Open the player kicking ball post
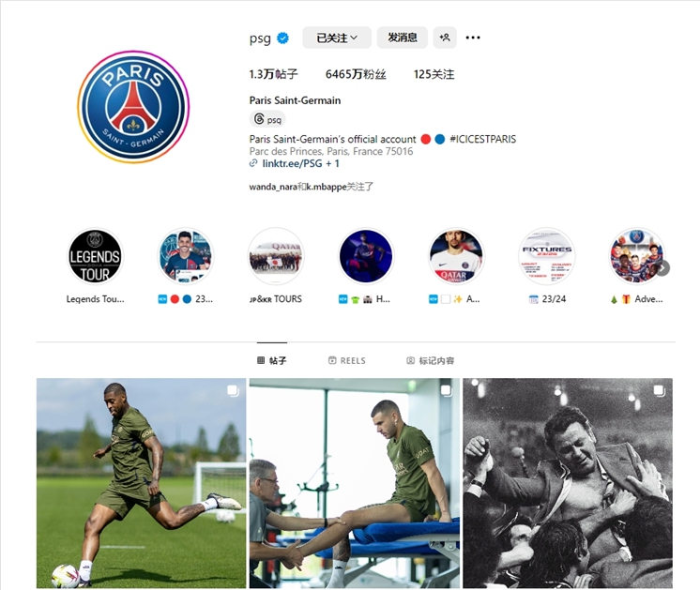700x590 pixels. 141,483
